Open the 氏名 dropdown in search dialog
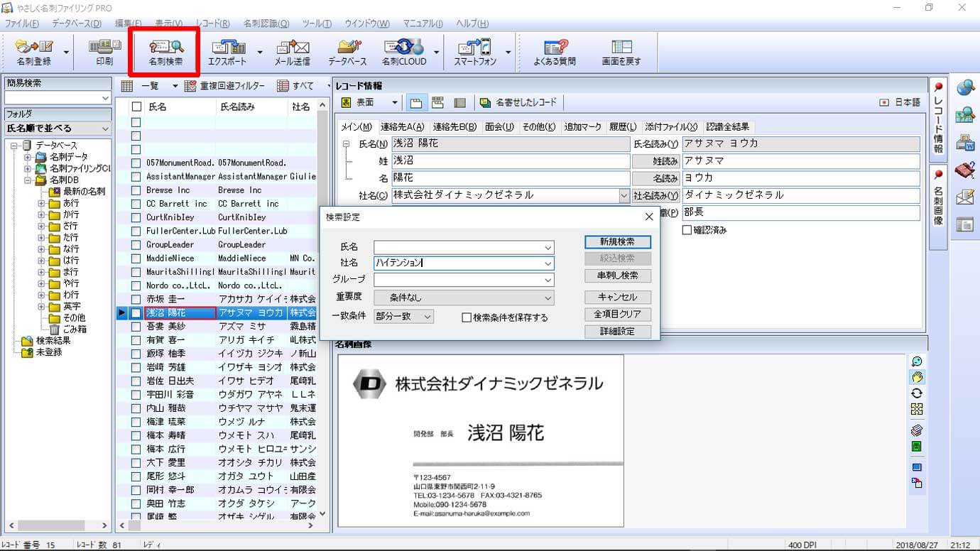 (x=548, y=247)
